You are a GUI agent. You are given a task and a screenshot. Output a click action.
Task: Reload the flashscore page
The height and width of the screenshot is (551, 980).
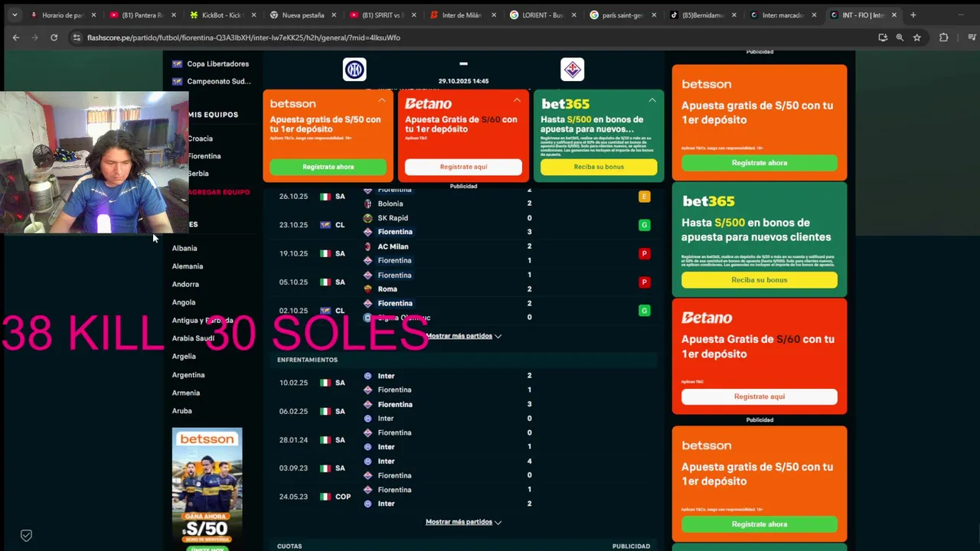(x=54, y=37)
